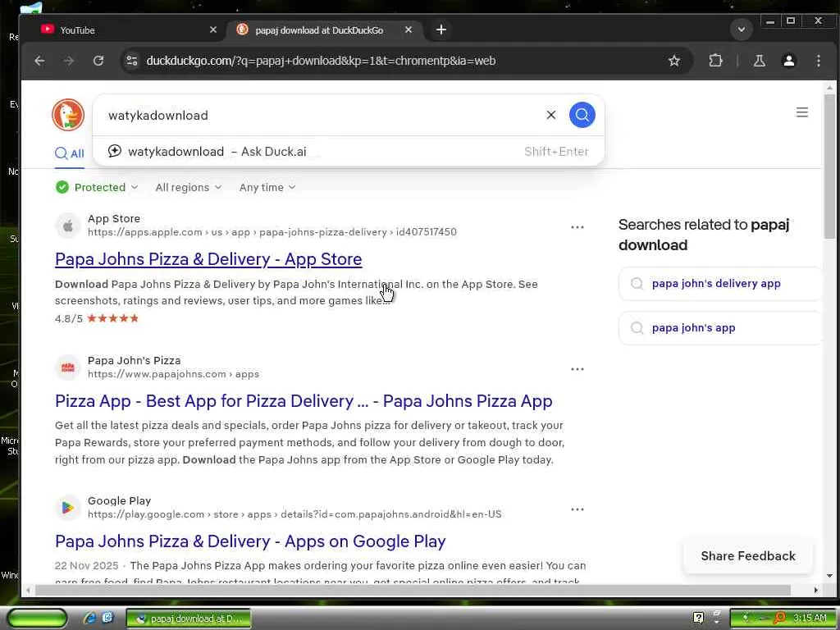Screen dimensions: 840x630
Task: Click the apps.apple.com URL breadcrumb
Action: coord(272,232)
